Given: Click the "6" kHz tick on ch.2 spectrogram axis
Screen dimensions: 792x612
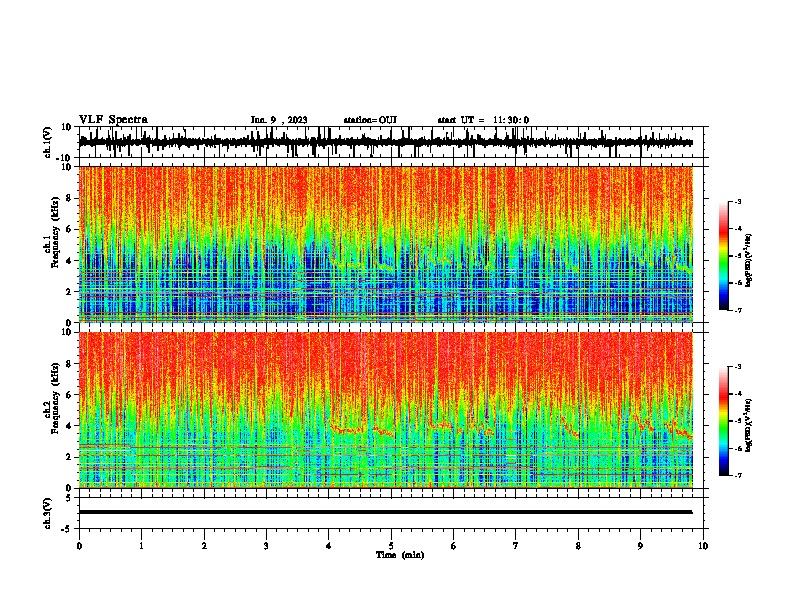Looking at the screenshot, I should 70,395.
